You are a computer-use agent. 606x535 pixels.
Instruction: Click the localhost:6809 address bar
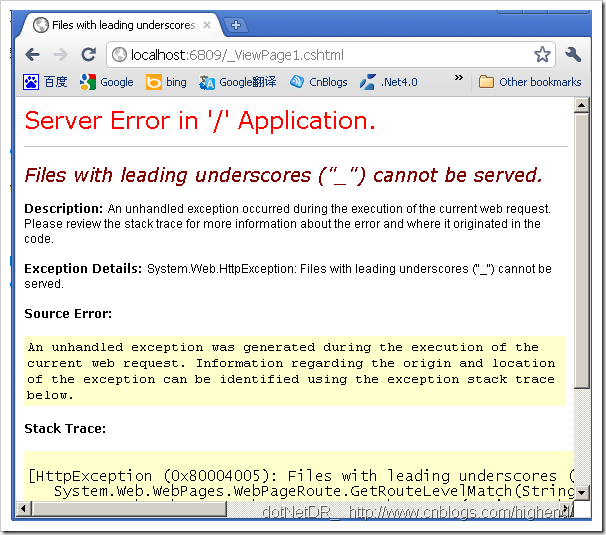330,55
